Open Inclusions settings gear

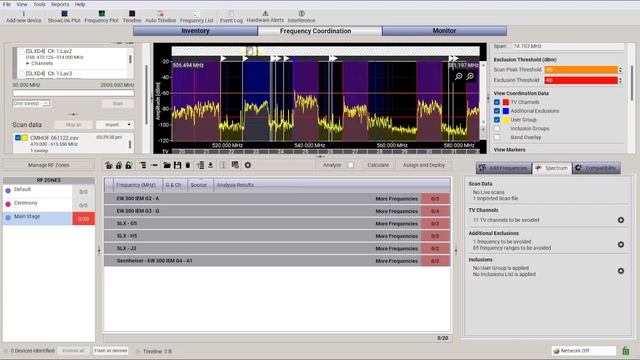point(621,271)
